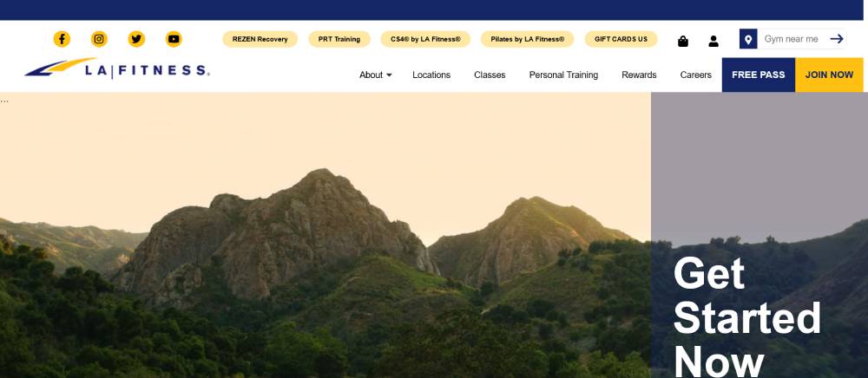Go home via the LA Fitness logo
The image size is (868, 378).
[117, 68]
